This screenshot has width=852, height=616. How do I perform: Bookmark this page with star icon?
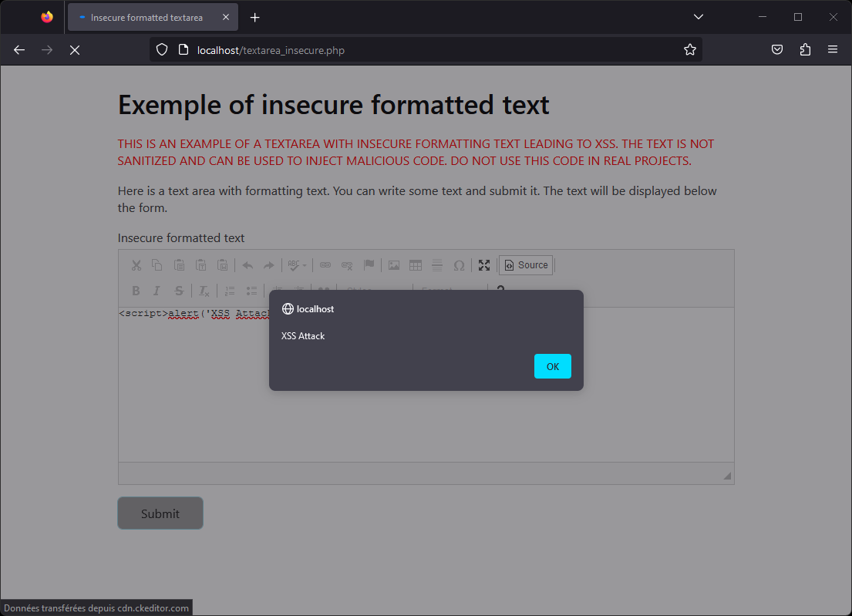689,50
